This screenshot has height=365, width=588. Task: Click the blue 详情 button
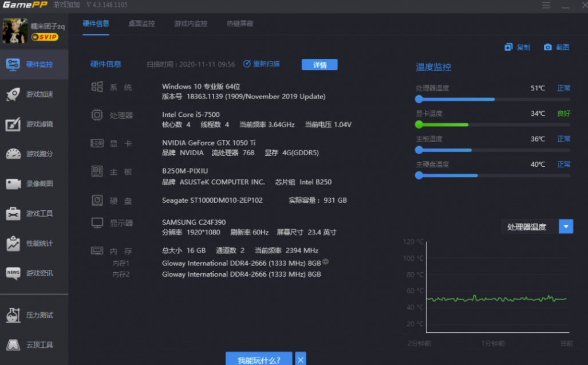319,65
